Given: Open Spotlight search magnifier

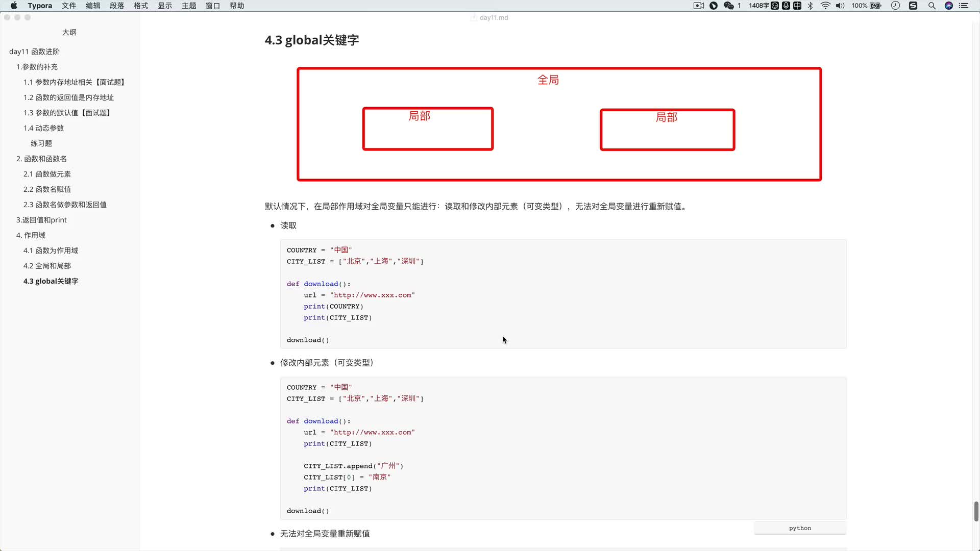Looking at the screenshot, I should pos(932,6).
